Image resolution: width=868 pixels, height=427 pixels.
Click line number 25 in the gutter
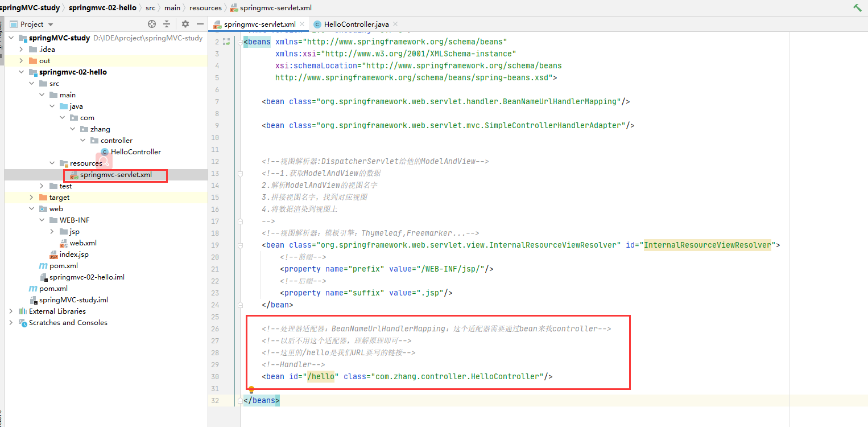click(214, 317)
